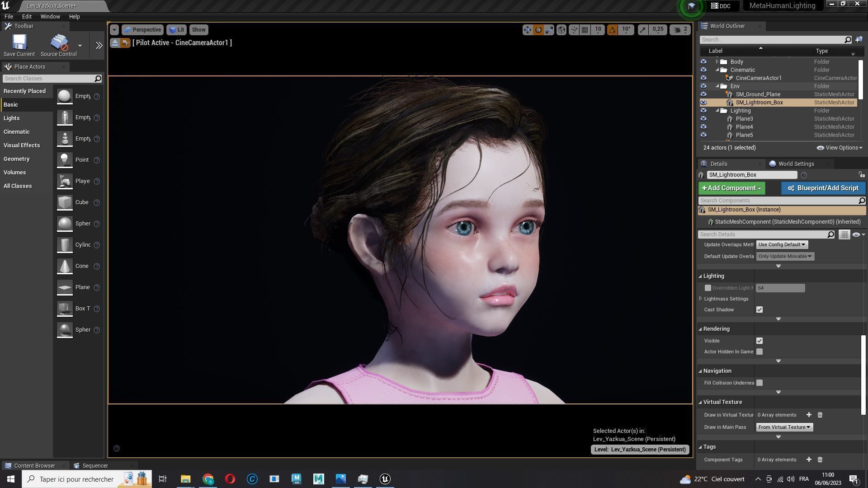Click the green Add Component button

(x=731, y=188)
